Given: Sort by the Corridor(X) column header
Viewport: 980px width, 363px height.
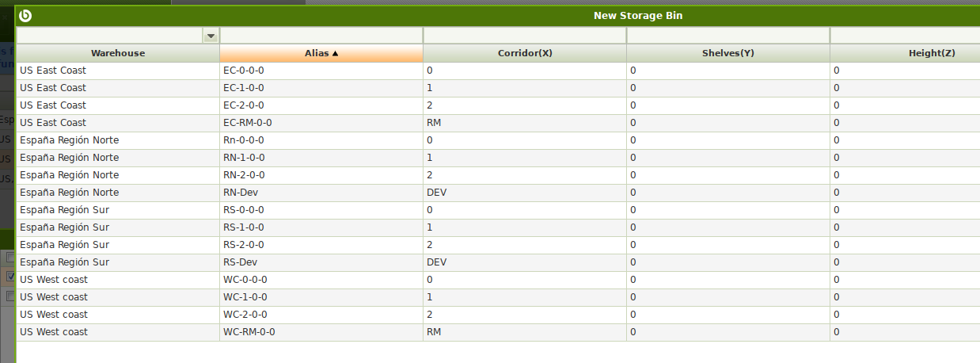Looking at the screenshot, I should pos(525,53).
